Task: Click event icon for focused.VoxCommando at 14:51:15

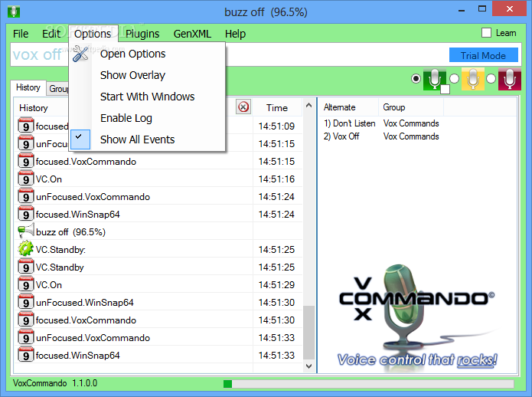Action: click(26, 161)
